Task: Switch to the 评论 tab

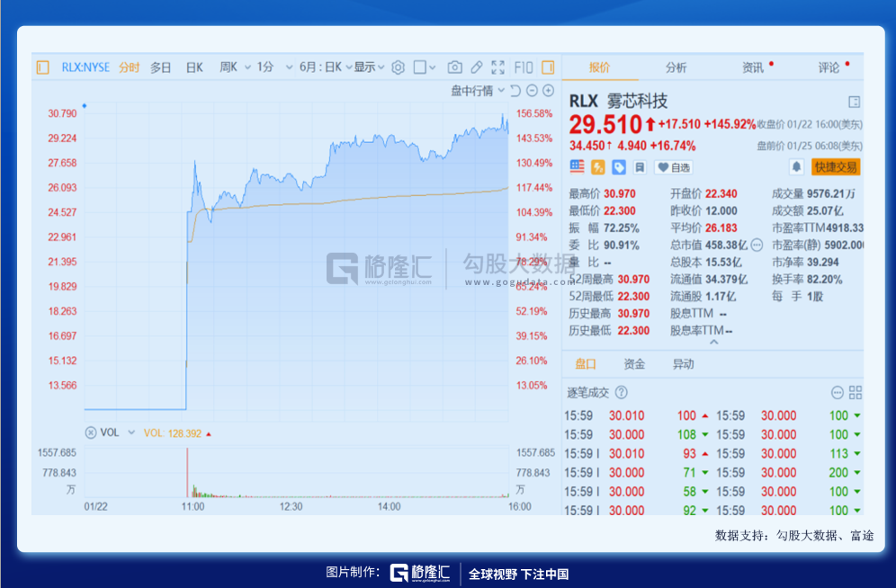Action: (829, 67)
